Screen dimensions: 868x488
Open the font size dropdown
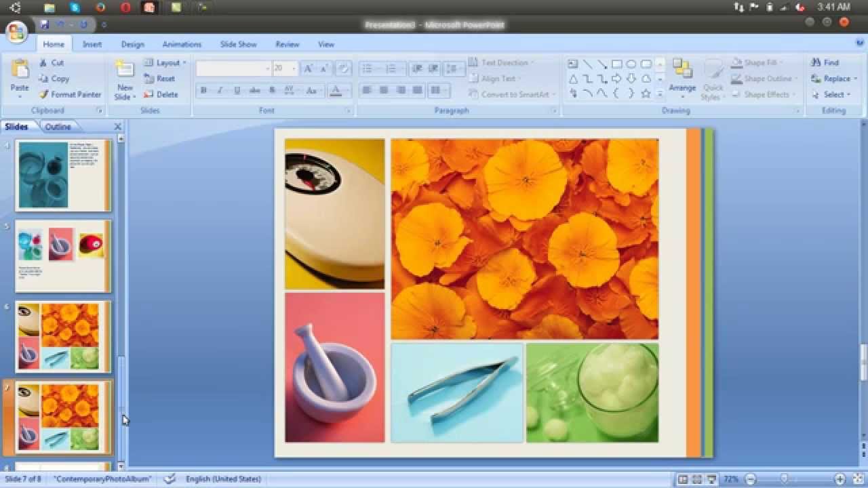point(285,68)
